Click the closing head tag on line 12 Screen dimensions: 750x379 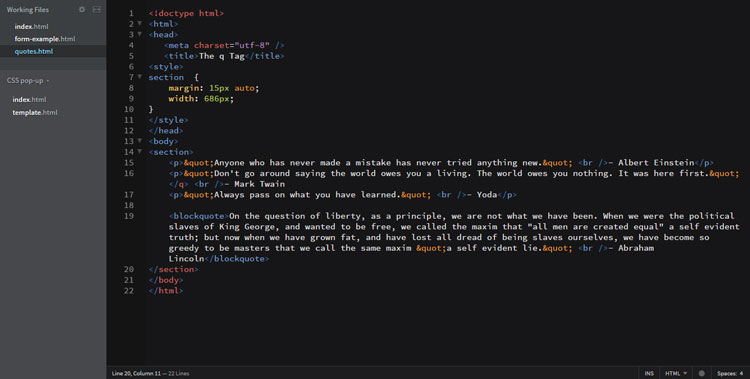166,131
